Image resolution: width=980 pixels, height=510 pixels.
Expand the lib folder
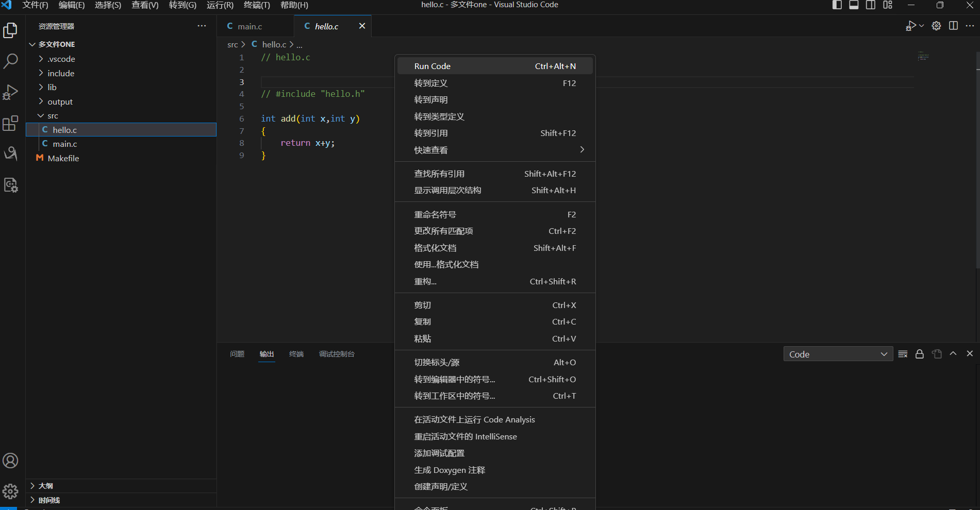[x=121, y=87]
